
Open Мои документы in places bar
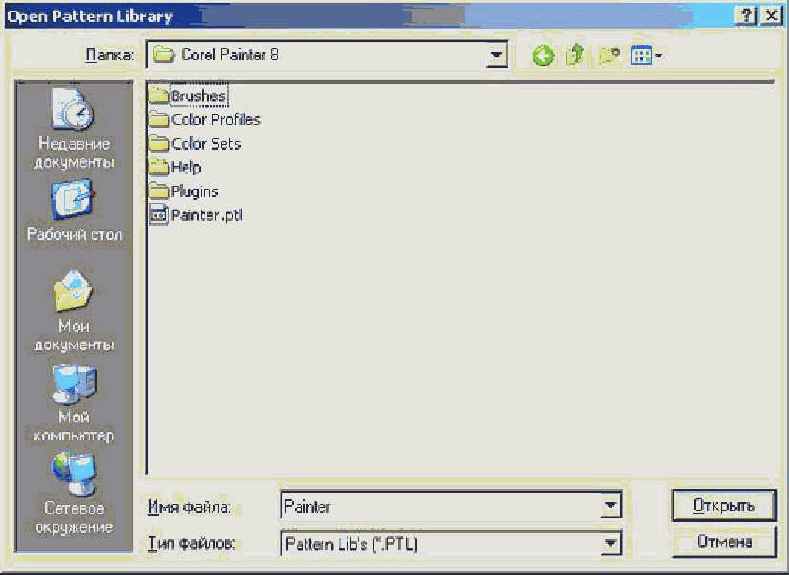click(x=74, y=310)
